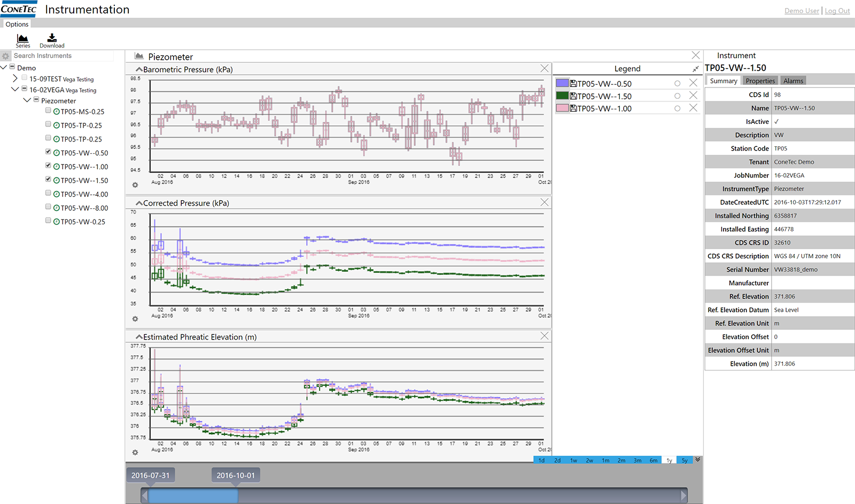Image resolution: width=855 pixels, height=504 pixels.
Task: Collapse the Legend panel with the arrow icon
Action: pos(695,69)
